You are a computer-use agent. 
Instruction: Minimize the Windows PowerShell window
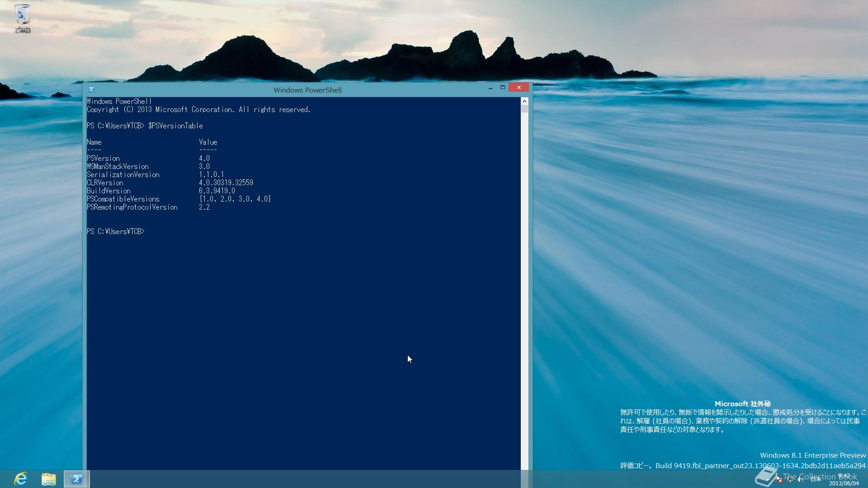click(490, 88)
